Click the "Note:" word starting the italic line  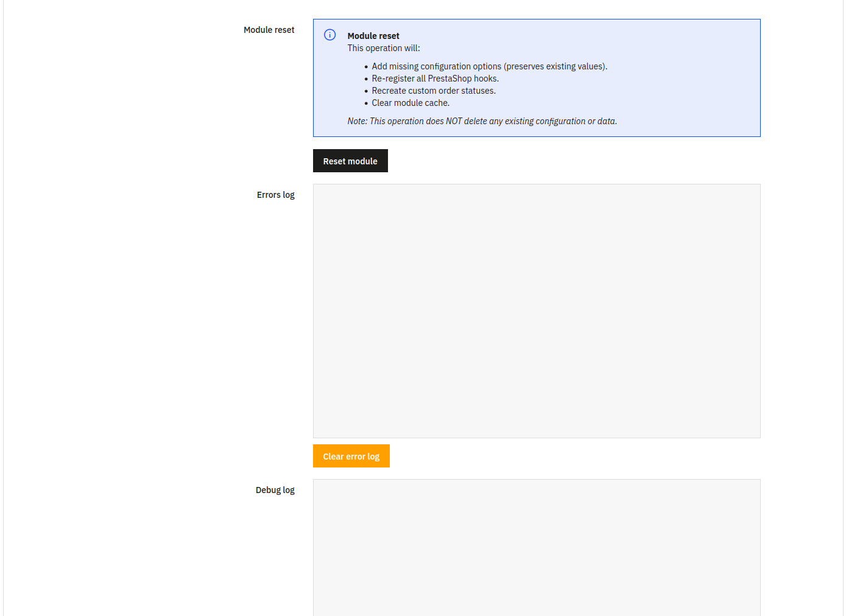click(x=357, y=121)
